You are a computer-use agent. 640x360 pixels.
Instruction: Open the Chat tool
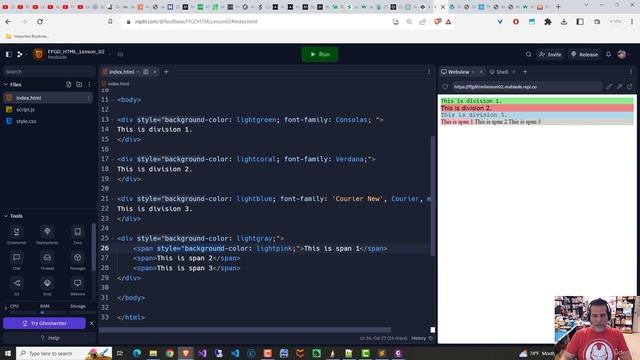(x=16, y=261)
